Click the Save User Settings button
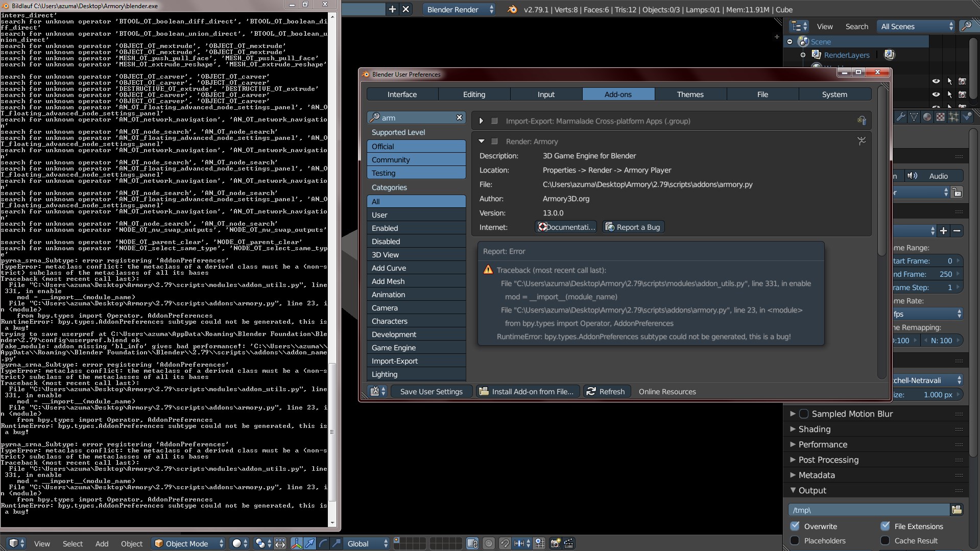Image resolution: width=980 pixels, height=551 pixels. [431, 391]
